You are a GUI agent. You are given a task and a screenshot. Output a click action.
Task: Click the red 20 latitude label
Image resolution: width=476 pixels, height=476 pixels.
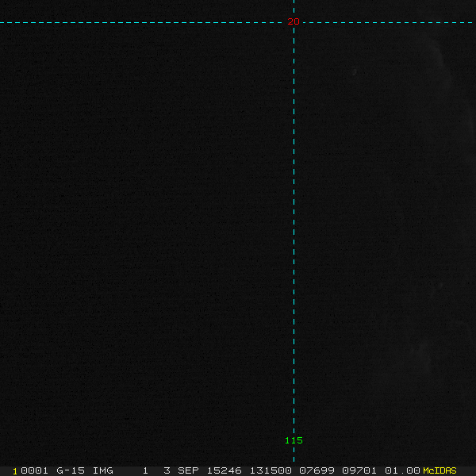click(294, 21)
